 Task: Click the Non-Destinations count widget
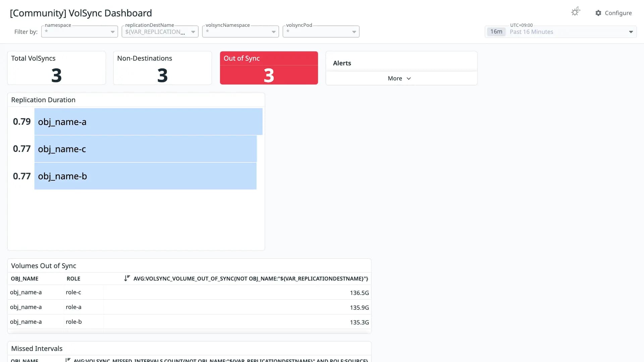pyautogui.click(x=163, y=68)
